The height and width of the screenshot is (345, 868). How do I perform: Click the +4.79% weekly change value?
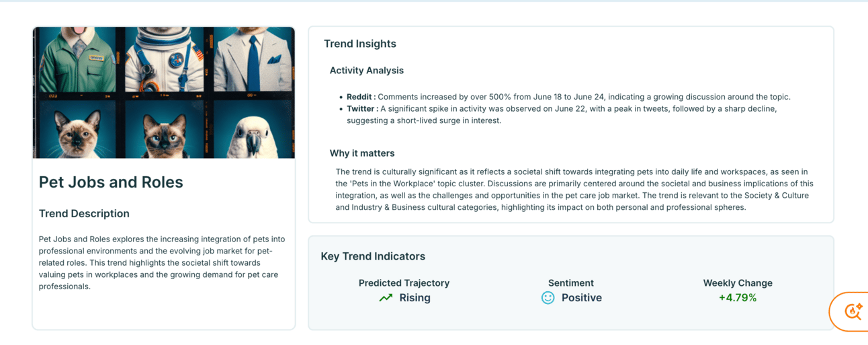point(738,298)
